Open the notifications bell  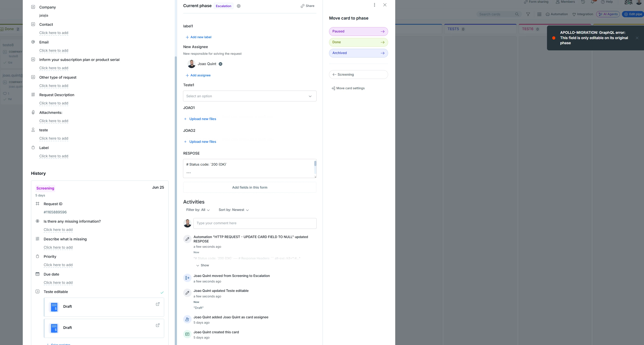point(592,2)
